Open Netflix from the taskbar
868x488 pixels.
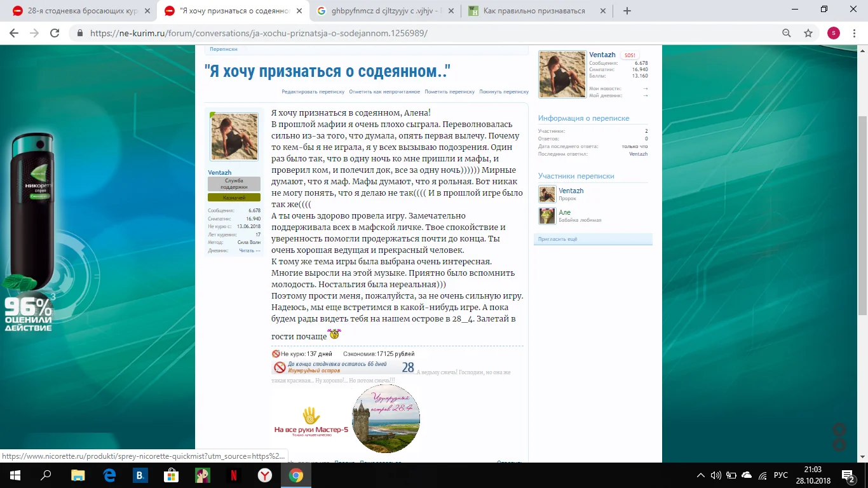click(x=234, y=475)
